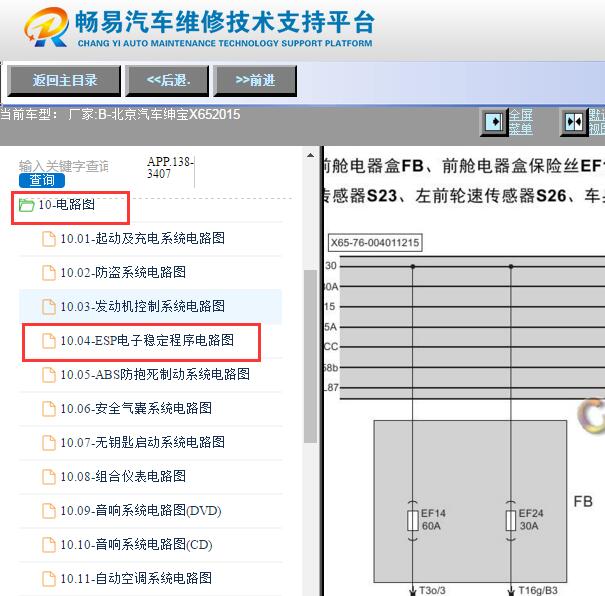
Task: Open the 全屏菜单 link
Action: [521, 122]
